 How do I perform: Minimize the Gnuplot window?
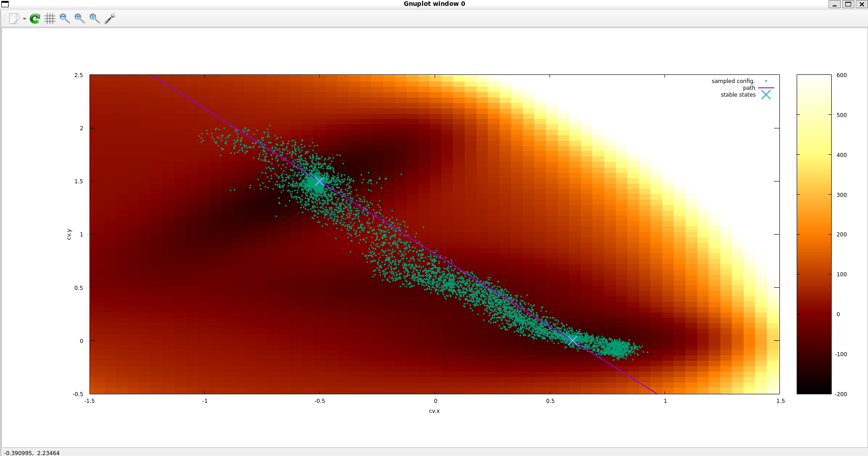click(x=834, y=4)
